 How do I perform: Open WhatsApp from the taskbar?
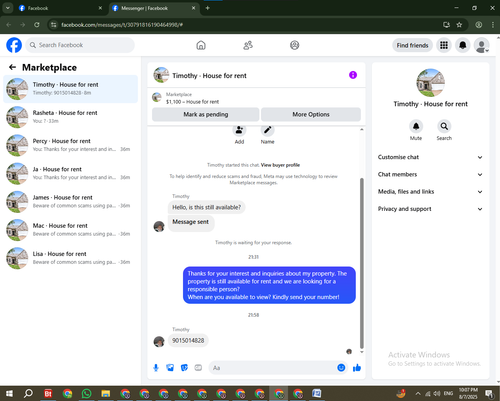click(86, 393)
